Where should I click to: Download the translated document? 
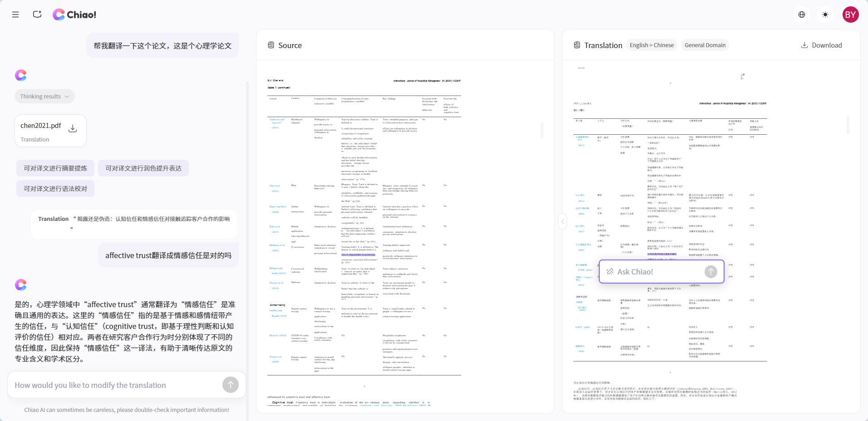(x=821, y=45)
